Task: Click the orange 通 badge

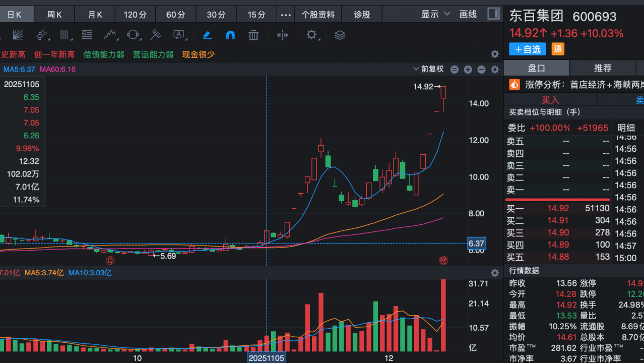Action: tap(558, 49)
